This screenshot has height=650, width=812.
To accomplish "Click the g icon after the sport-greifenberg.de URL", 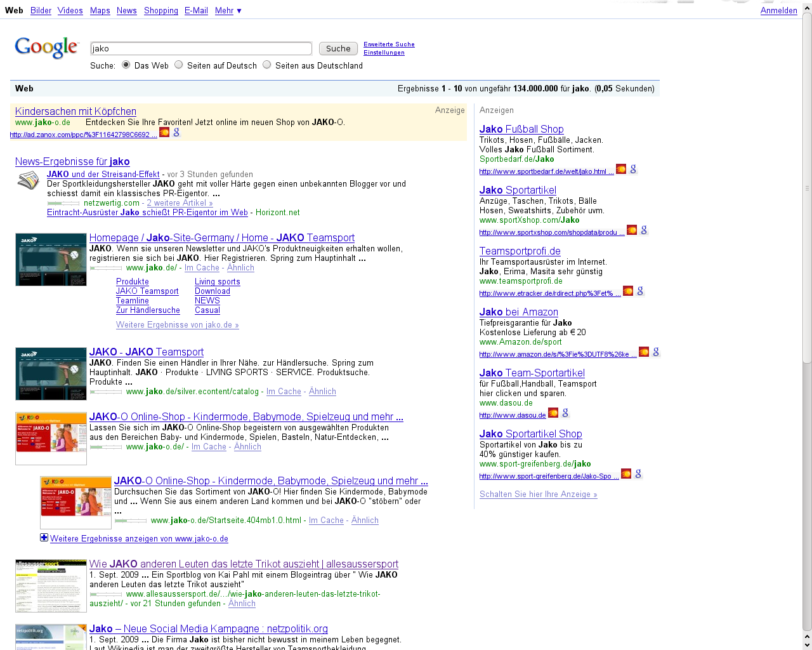I will (638, 474).
